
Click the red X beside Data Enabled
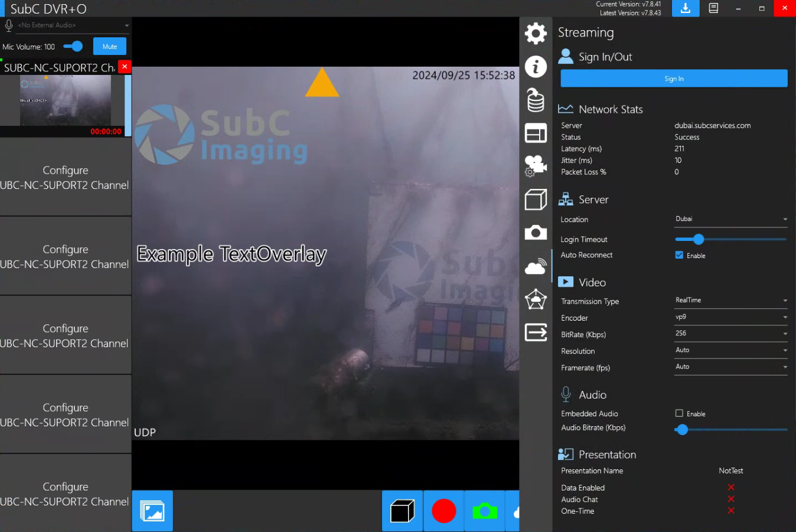[x=731, y=487]
